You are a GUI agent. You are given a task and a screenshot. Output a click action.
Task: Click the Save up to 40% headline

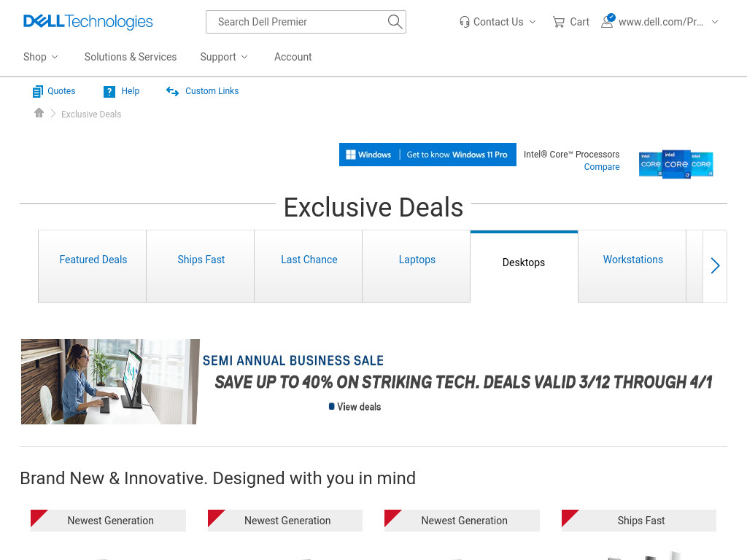pyautogui.click(x=463, y=382)
